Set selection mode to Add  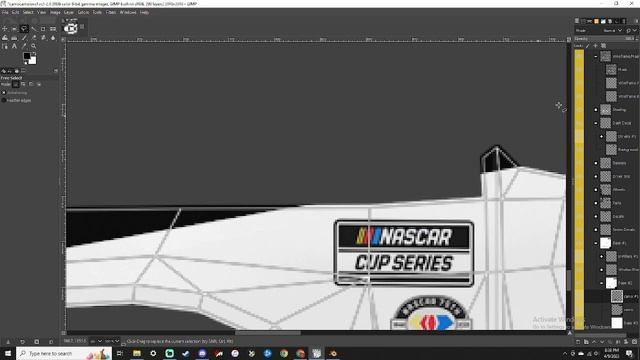(x=23, y=84)
